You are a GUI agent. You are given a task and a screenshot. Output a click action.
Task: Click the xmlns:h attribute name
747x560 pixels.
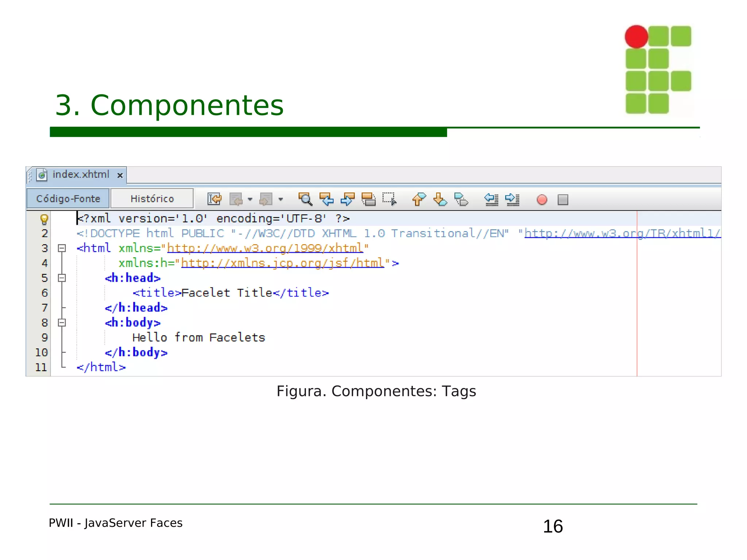point(143,263)
